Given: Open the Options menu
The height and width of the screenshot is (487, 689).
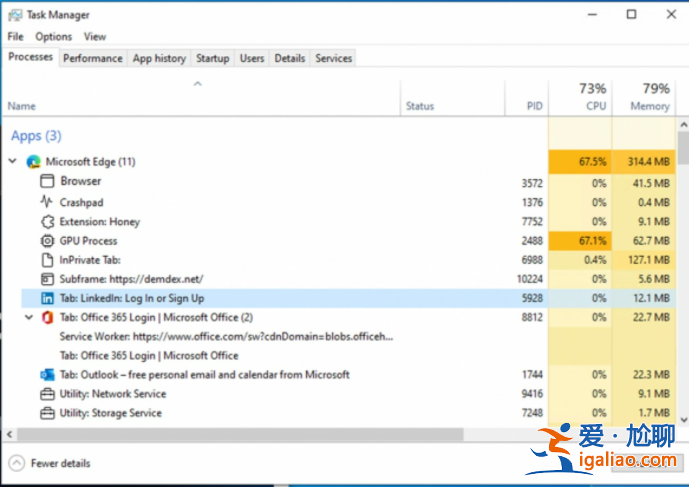Looking at the screenshot, I should [x=54, y=36].
